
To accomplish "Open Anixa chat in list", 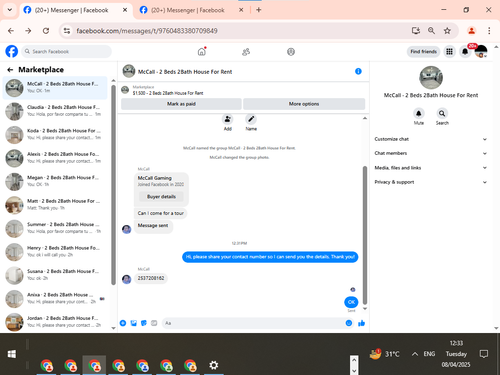I will (x=55, y=298).
